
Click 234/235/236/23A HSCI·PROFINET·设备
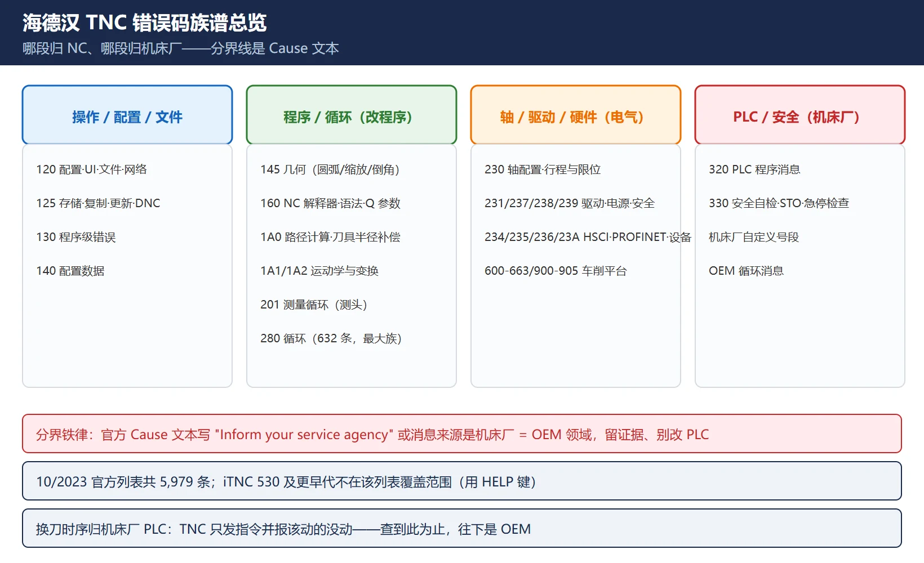[x=588, y=237]
